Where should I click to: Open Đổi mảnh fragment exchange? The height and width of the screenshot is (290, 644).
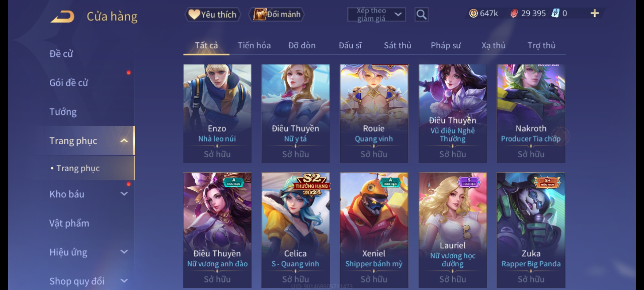277,15
